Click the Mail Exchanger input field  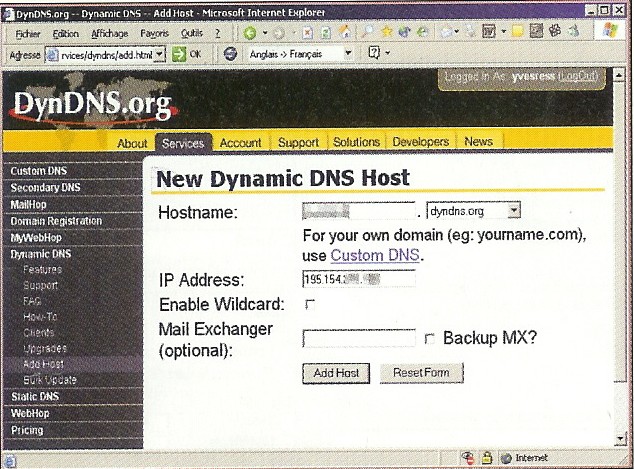[359, 338]
